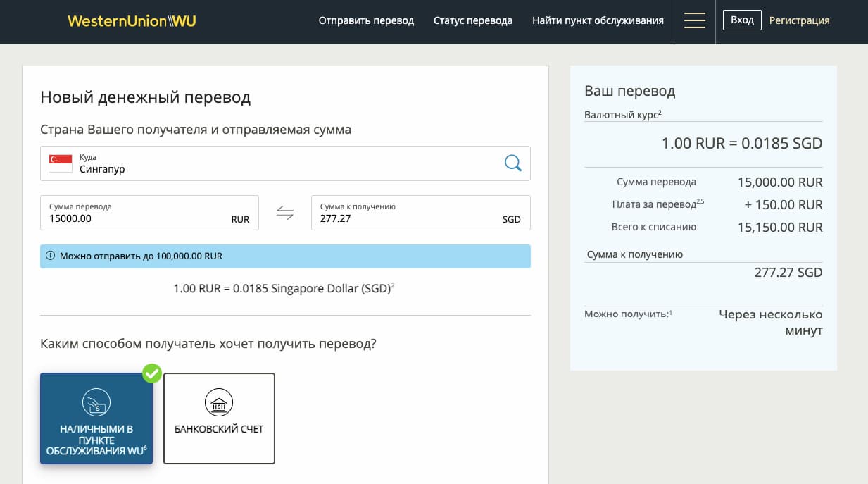
Task: Open Статус перевода menu item
Action: [x=473, y=21]
